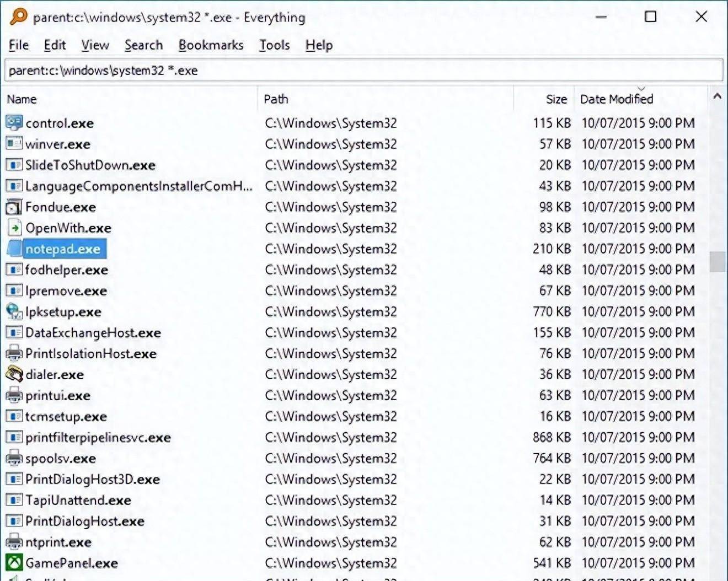This screenshot has width=728, height=581.
Task: Click the lpremove.exe file icon
Action: (14, 290)
